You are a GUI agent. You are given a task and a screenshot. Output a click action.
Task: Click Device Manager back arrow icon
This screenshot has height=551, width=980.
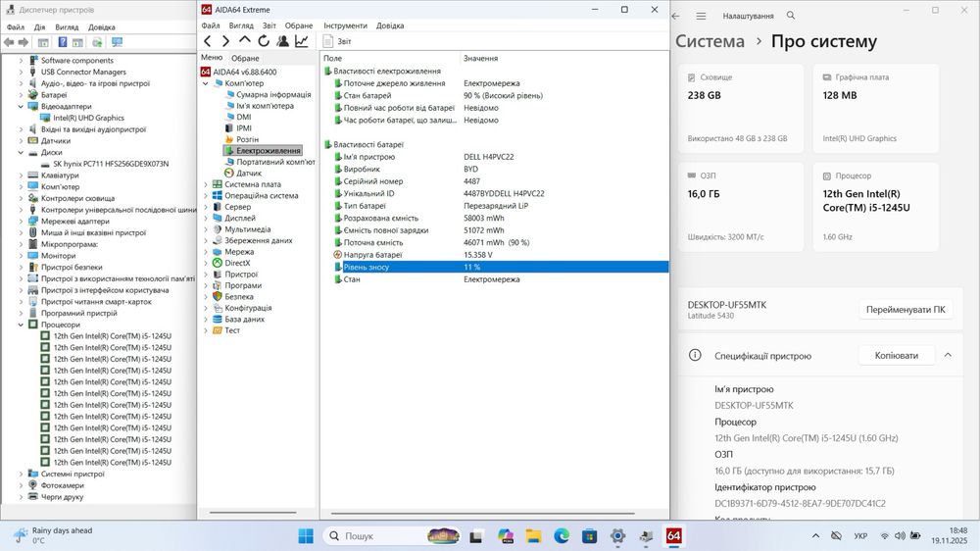click(x=9, y=42)
